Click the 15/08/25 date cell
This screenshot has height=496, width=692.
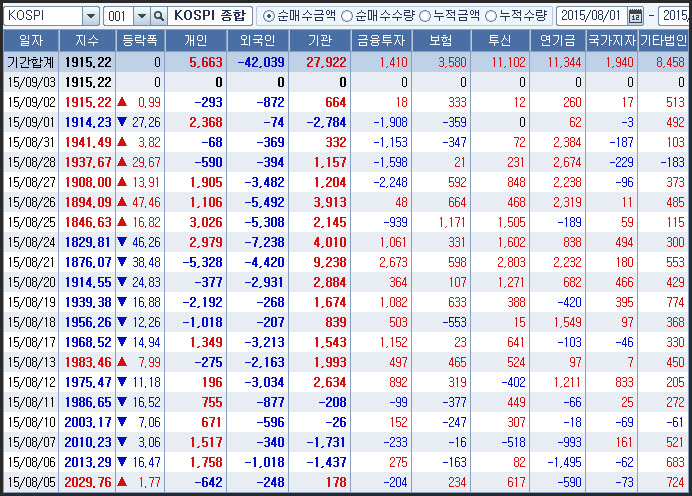coord(31,222)
